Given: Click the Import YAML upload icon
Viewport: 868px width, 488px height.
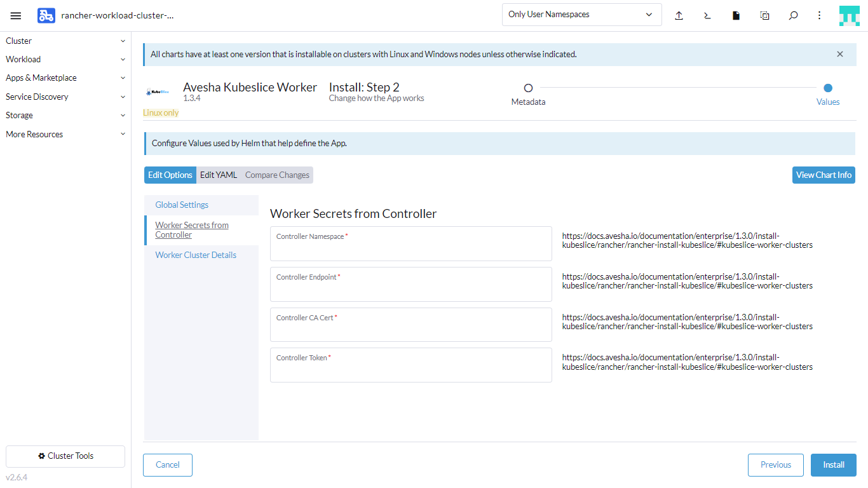Looking at the screenshot, I should 679,15.
